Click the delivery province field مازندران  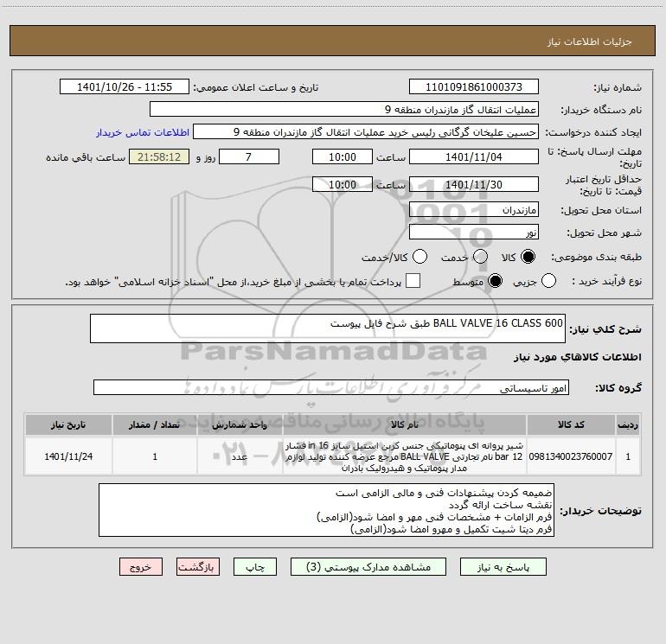click(x=474, y=210)
